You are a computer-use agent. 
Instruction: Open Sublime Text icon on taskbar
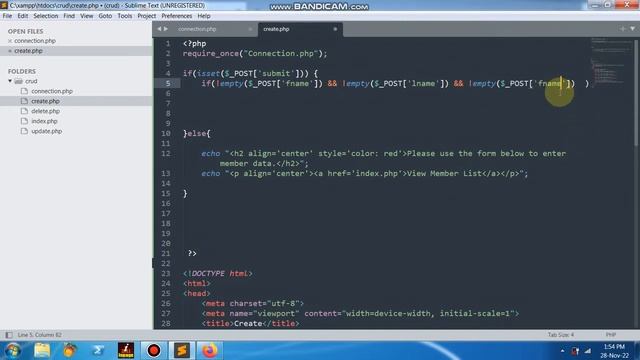pyautogui.click(x=182, y=350)
